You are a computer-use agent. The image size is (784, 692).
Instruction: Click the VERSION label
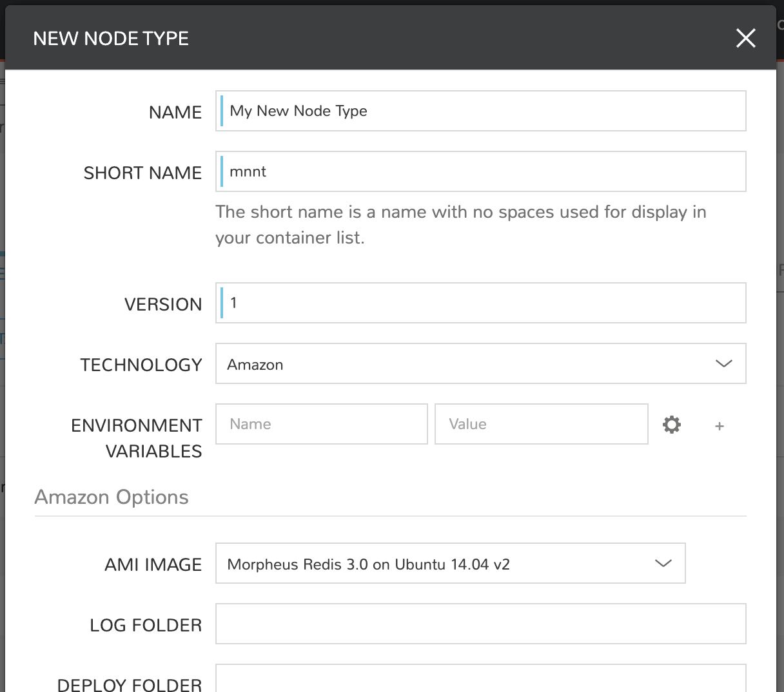[x=163, y=304]
